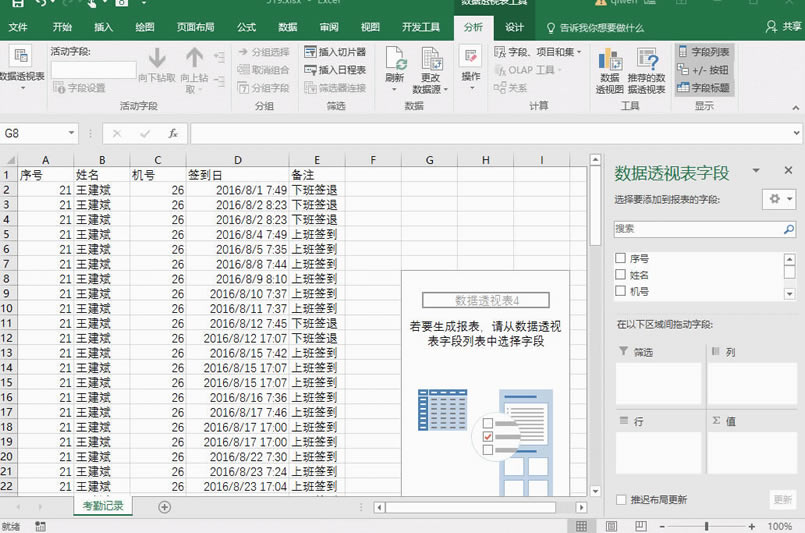Switch to normal view in the status bar
This screenshot has width=805, height=533.
click(581, 526)
